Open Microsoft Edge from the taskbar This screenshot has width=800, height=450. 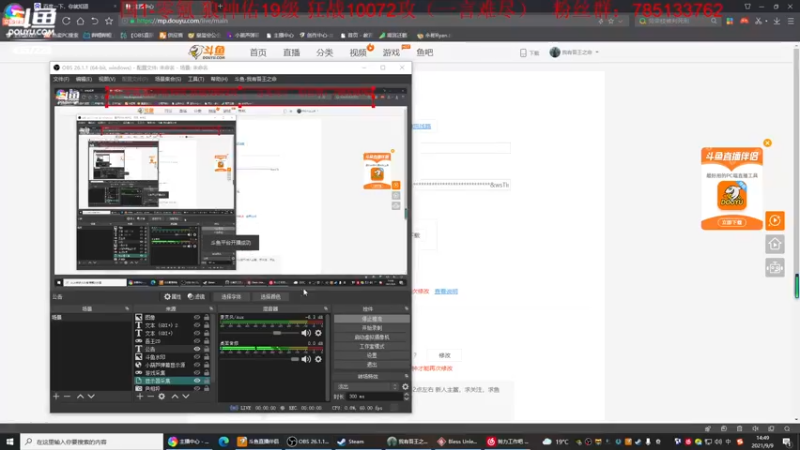[223, 441]
